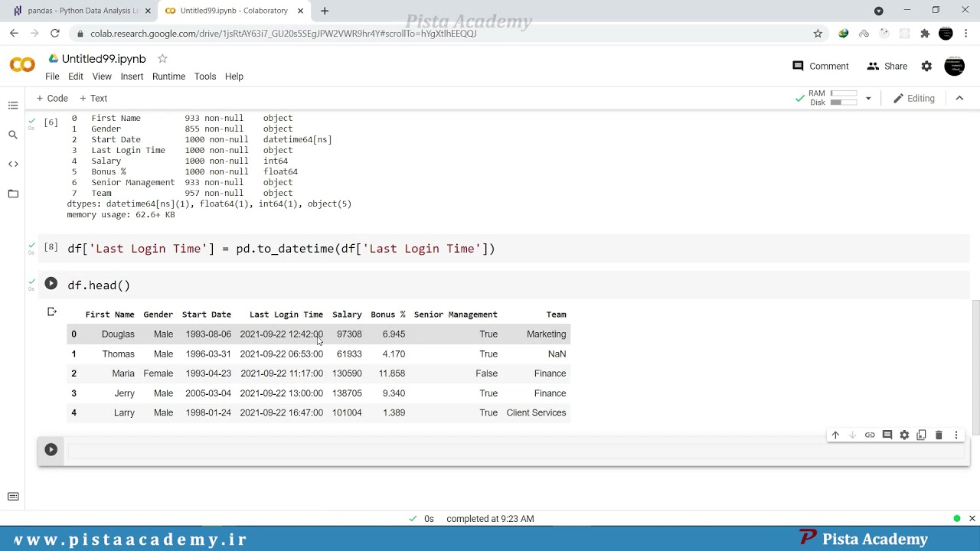This screenshot has width=980, height=551.
Task: Open the Runtime menu
Action: (168, 77)
